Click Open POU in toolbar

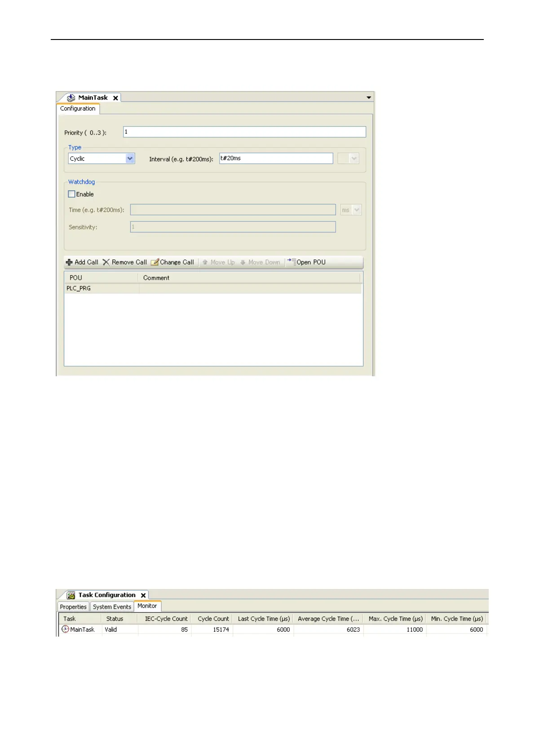(306, 262)
